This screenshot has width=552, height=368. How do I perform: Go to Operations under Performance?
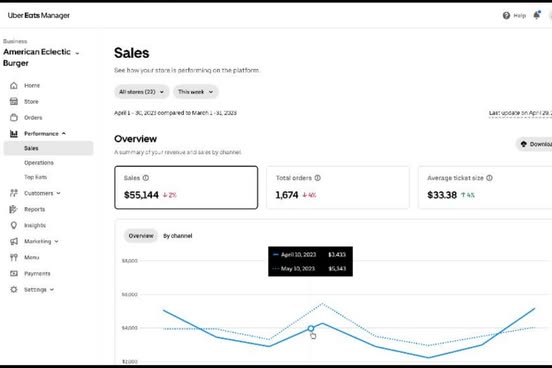tap(39, 163)
